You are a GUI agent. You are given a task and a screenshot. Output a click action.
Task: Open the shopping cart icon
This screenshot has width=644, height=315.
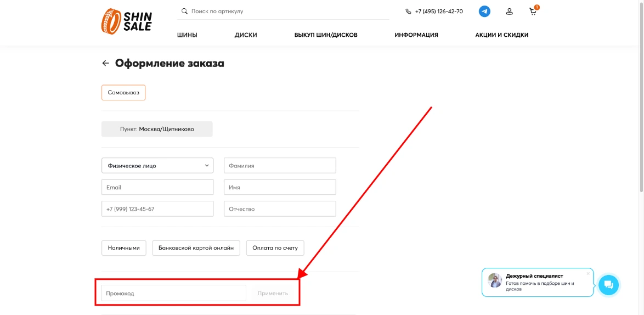click(x=533, y=11)
